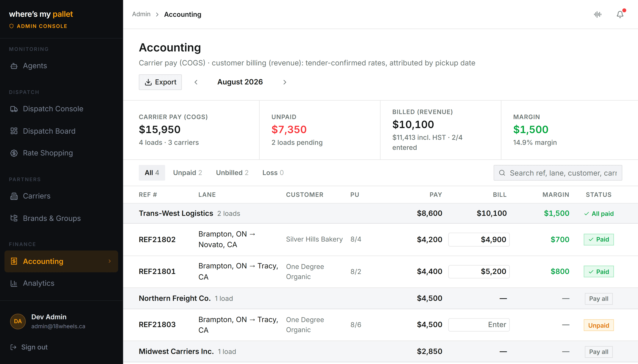This screenshot has width=638, height=364.
Task: Switch to the Unbilled 2 tab
Action: click(232, 173)
